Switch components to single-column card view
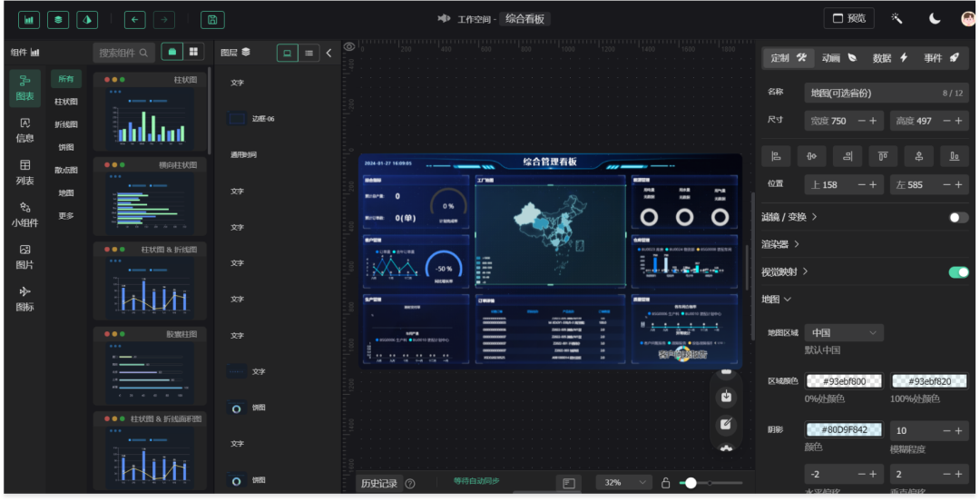 (171, 52)
